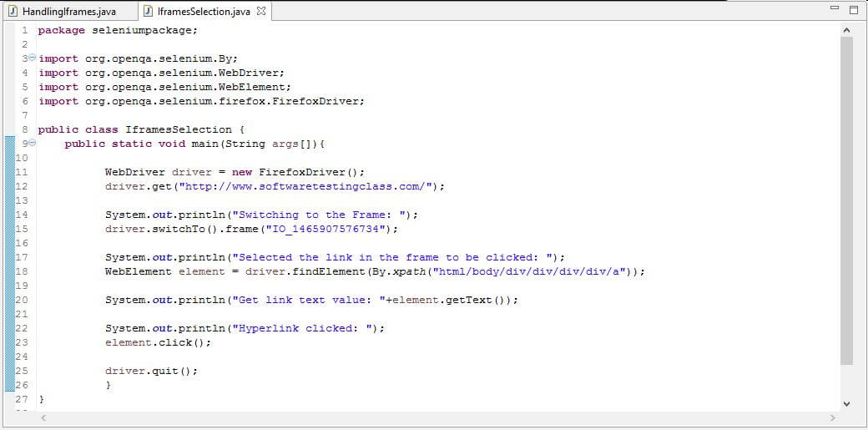Close the IframesSelection.java editor tab
868x430 pixels.
coord(261,11)
